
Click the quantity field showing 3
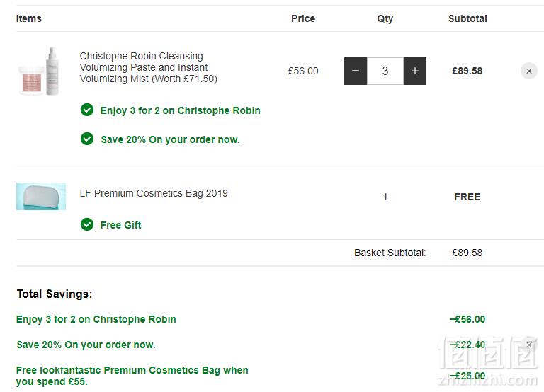(385, 71)
